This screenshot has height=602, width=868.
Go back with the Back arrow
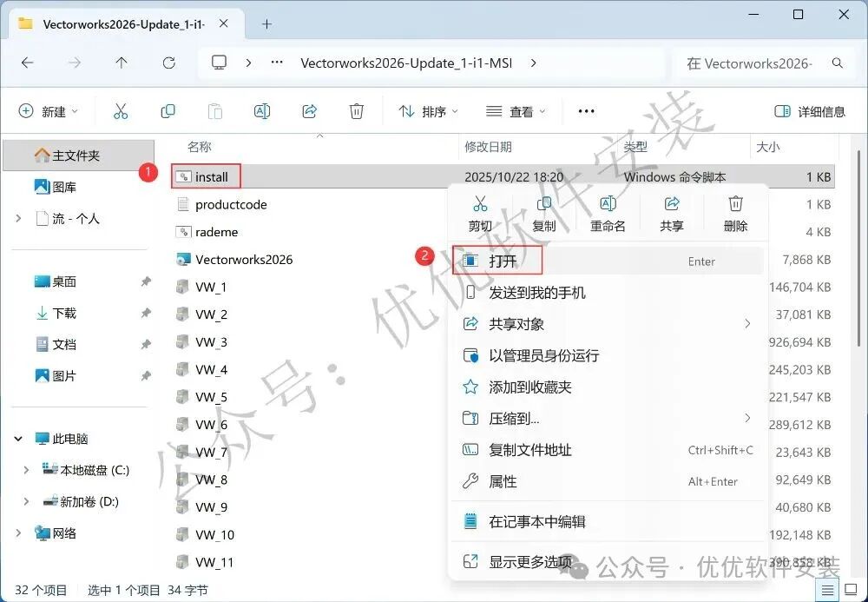pos(27,63)
